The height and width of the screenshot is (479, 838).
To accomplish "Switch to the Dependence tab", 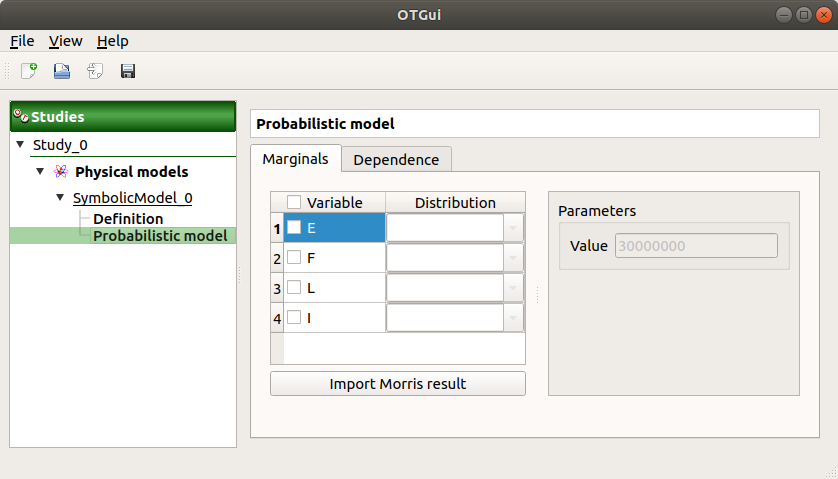I will pos(396,160).
